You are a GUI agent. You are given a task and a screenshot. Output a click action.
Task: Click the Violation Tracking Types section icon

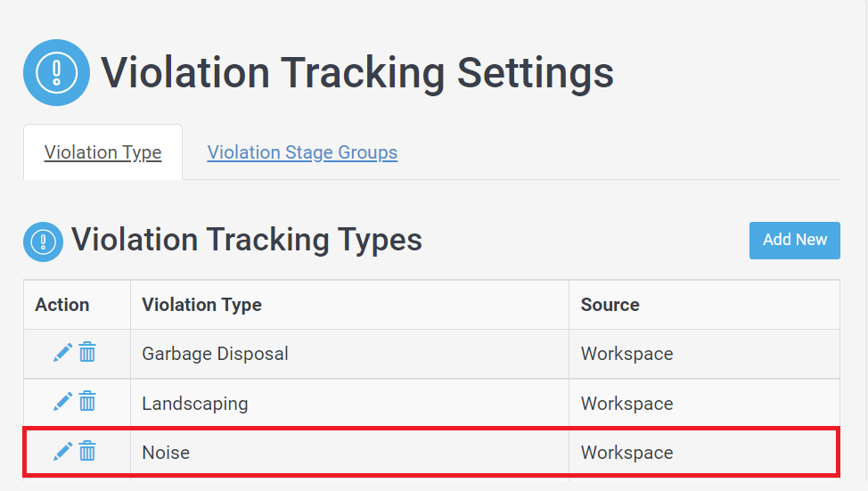(x=43, y=241)
